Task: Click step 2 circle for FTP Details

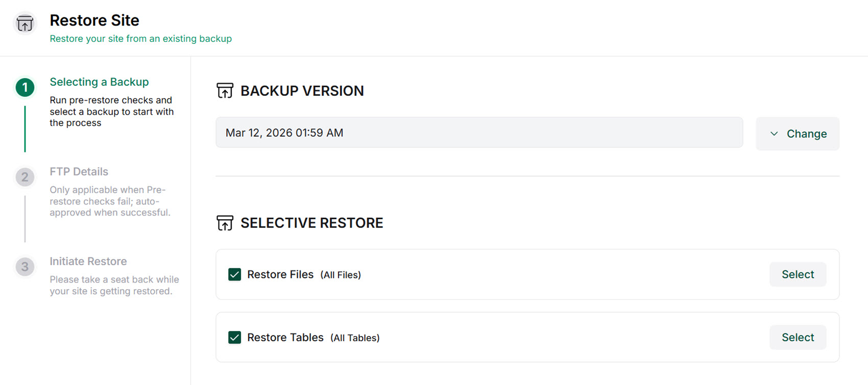Action: (x=25, y=177)
